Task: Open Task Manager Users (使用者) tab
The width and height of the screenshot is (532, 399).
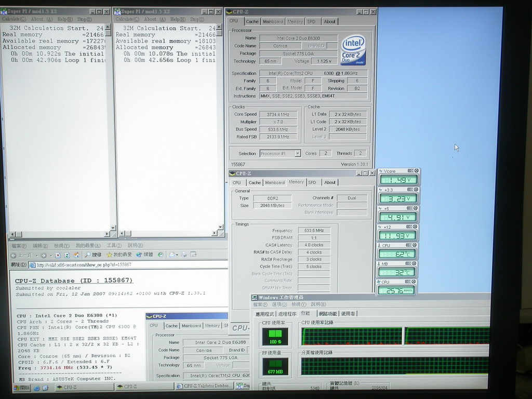Action: (348, 314)
